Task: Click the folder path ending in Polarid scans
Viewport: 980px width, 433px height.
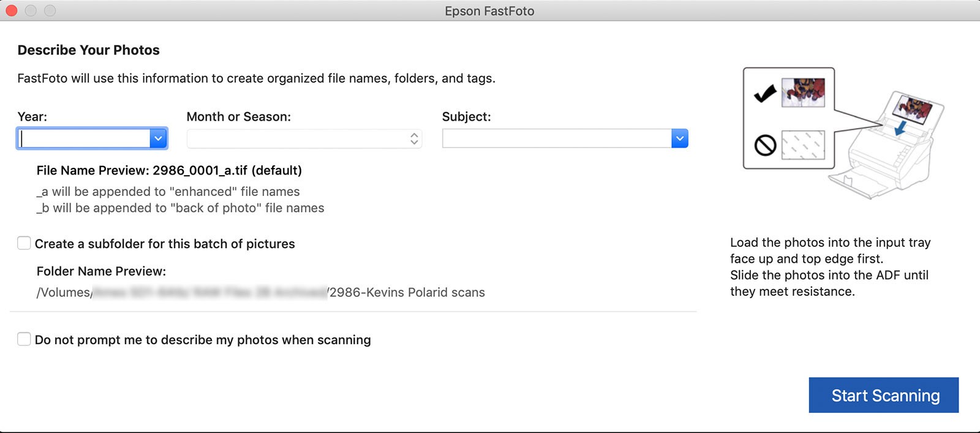Action: [260, 292]
